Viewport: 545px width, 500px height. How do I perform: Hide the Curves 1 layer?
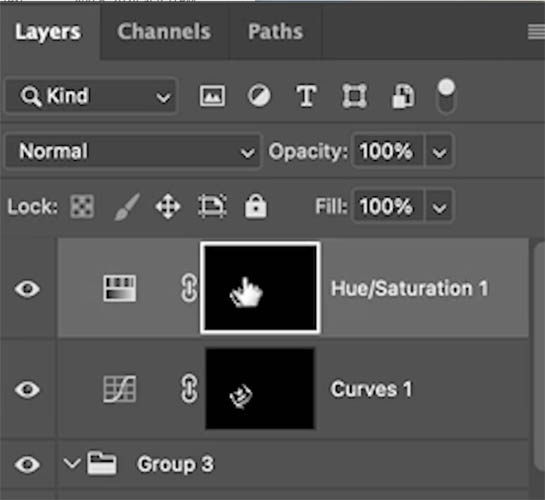27,389
